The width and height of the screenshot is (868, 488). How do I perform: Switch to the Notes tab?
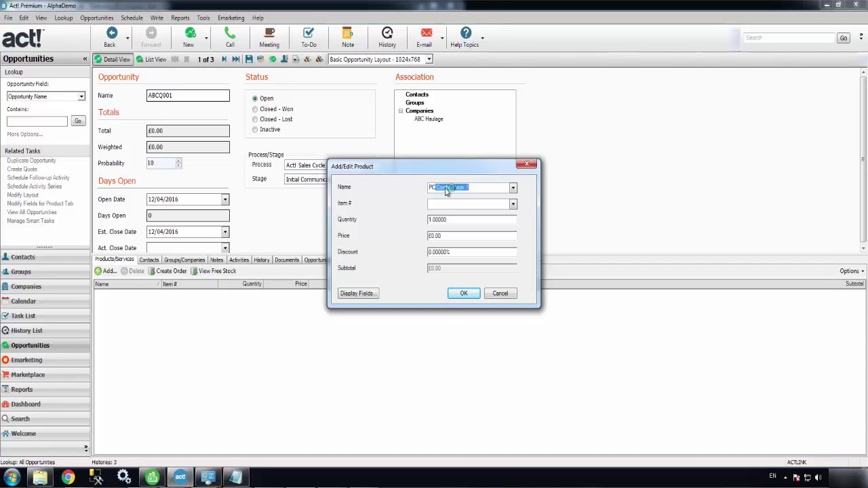click(x=216, y=260)
